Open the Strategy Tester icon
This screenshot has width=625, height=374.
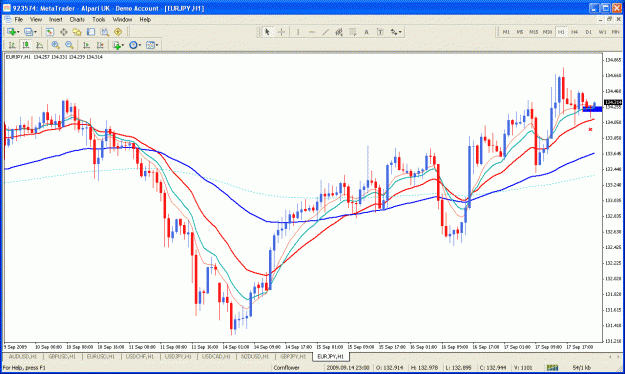[x=104, y=32]
